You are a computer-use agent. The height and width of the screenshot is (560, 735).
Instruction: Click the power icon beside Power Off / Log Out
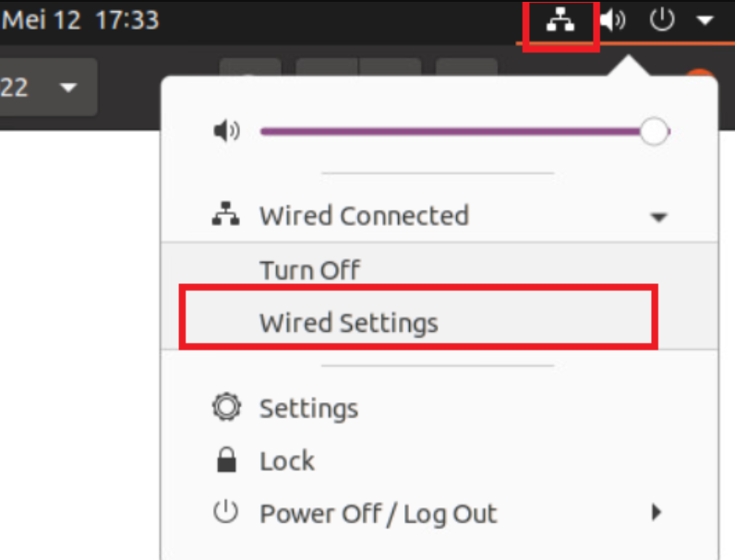[x=225, y=513]
